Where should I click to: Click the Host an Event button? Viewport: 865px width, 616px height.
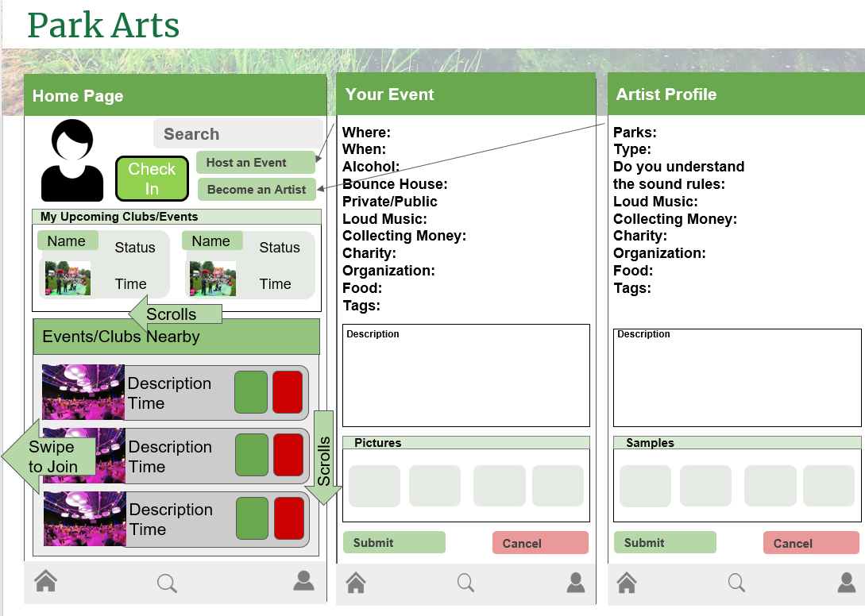pyautogui.click(x=255, y=163)
